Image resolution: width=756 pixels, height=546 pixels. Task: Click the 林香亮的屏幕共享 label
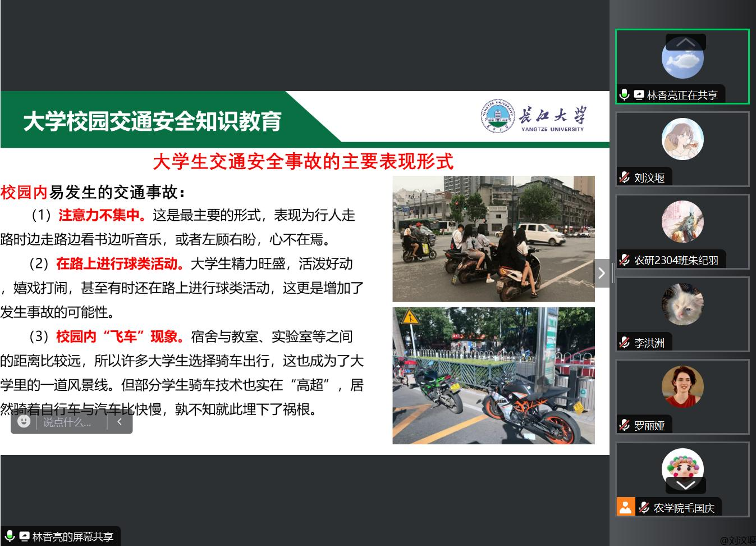72,536
